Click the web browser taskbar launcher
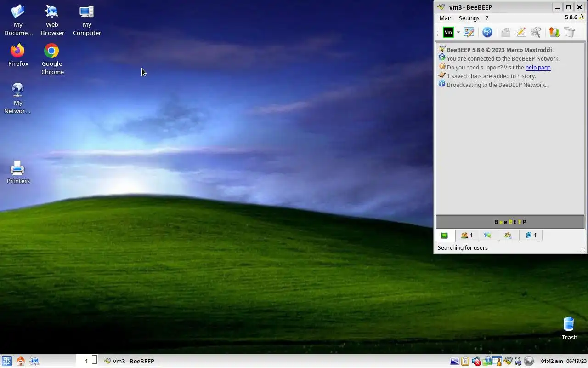Image resolution: width=588 pixels, height=368 pixels. [x=34, y=361]
